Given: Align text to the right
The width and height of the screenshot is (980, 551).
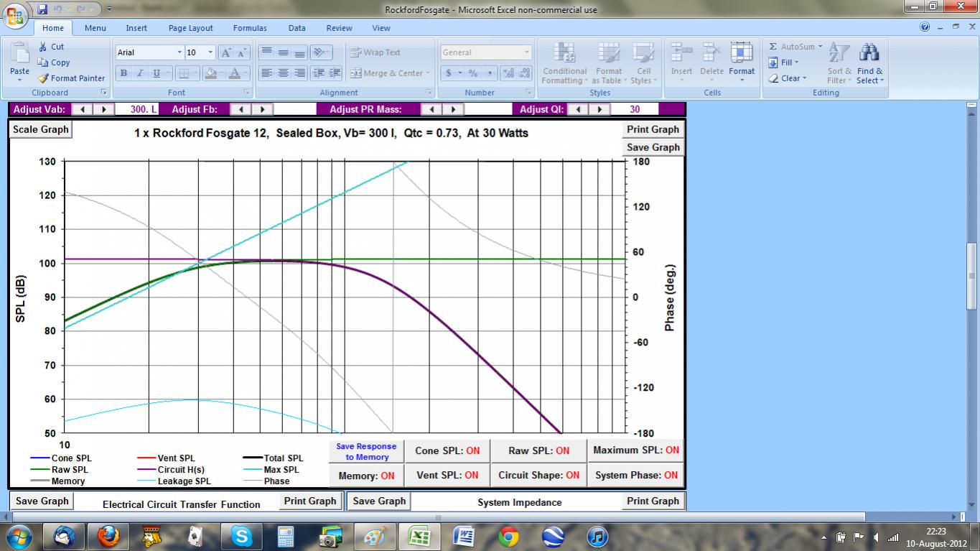Looking at the screenshot, I should [300, 73].
